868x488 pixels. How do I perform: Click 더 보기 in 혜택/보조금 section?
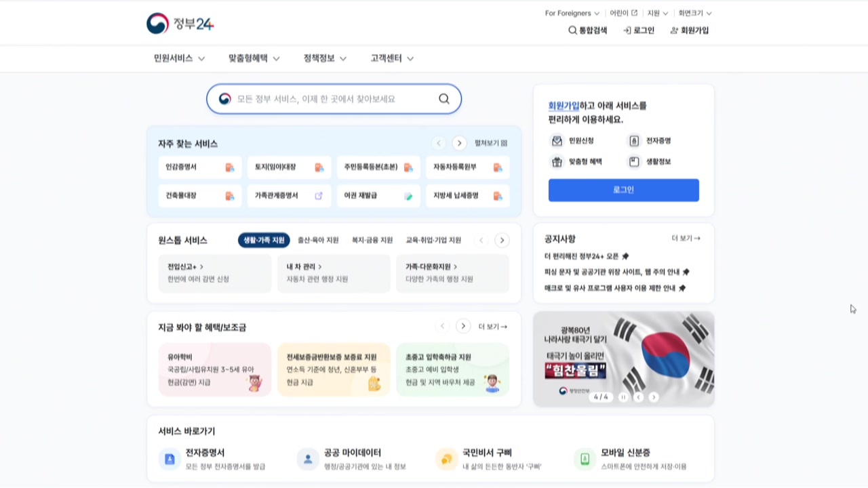click(x=493, y=327)
